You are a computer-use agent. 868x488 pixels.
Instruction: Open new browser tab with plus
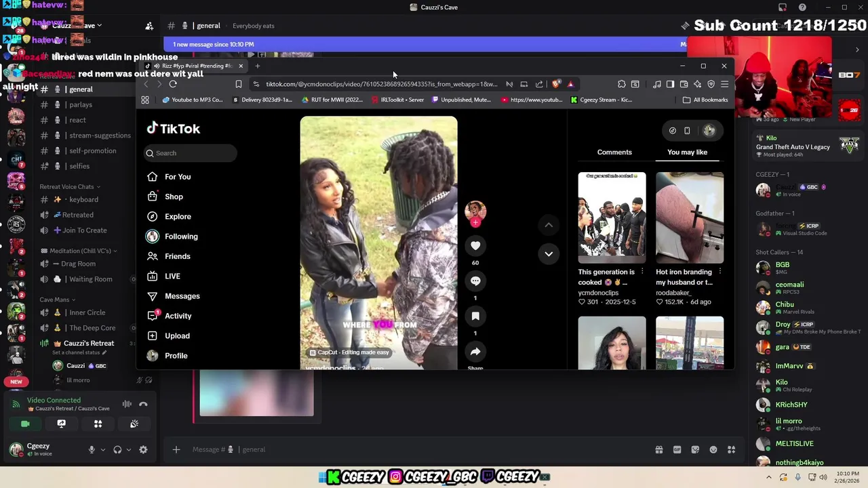pyautogui.click(x=258, y=66)
